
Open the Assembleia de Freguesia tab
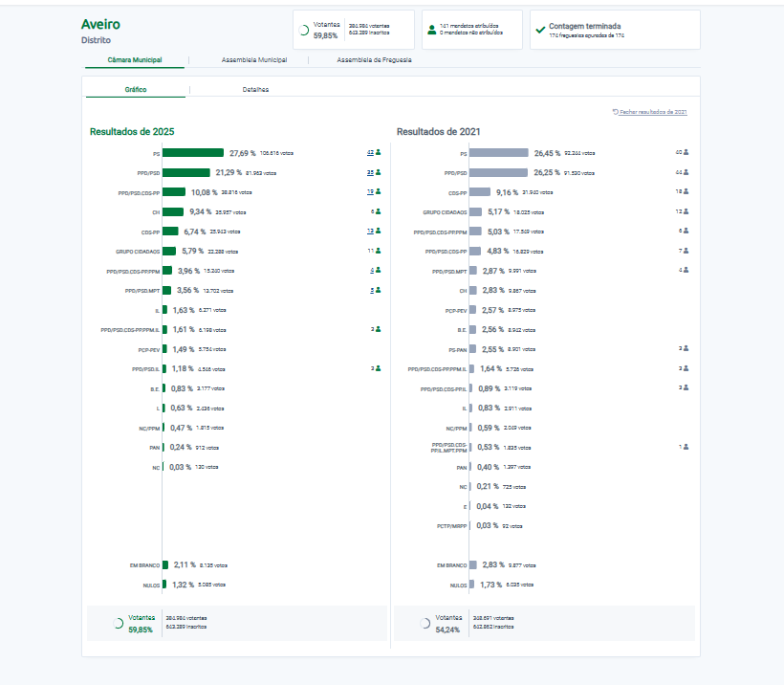[375, 60]
